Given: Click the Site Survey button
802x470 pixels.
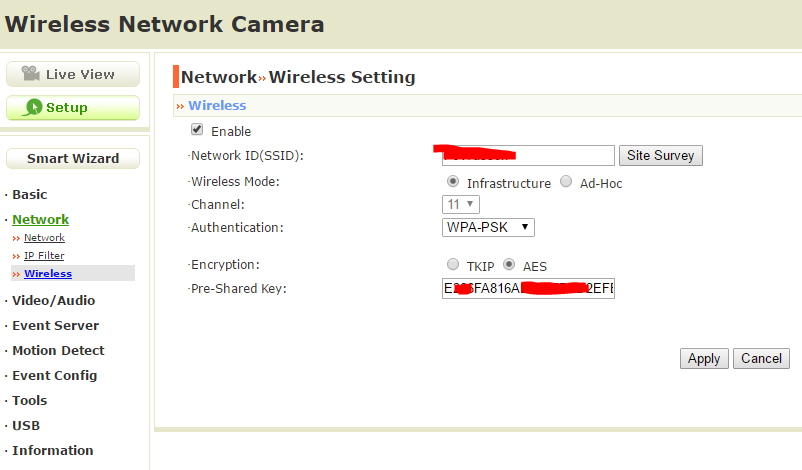Looking at the screenshot, I should tap(661, 155).
